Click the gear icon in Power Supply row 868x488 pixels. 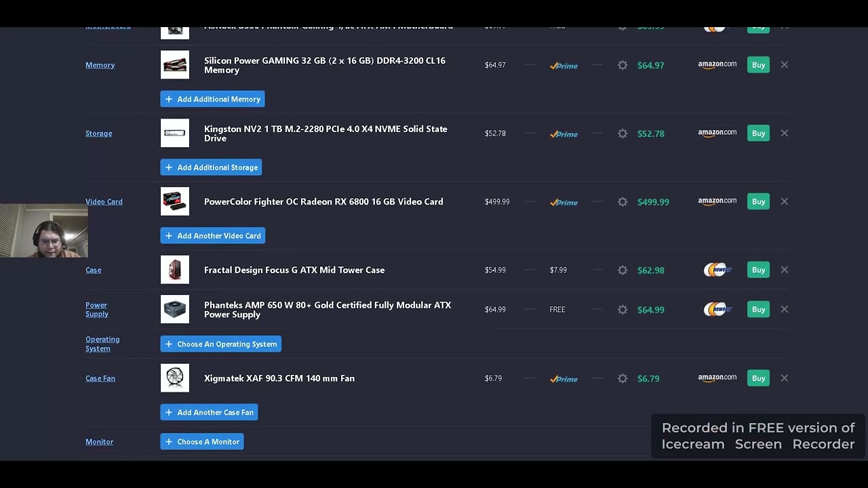tap(623, 310)
